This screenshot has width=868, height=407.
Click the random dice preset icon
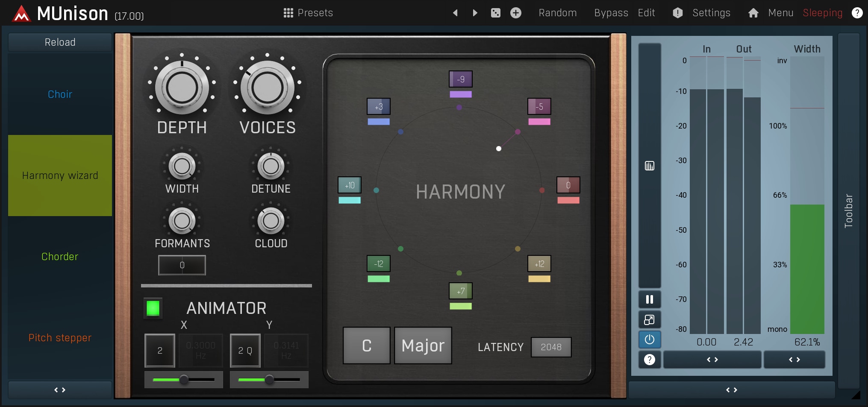tap(495, 13)
